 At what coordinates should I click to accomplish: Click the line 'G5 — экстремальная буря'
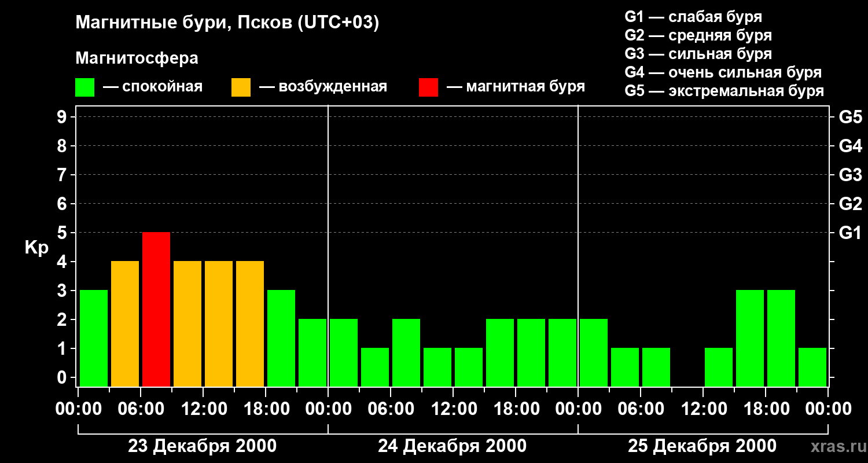coord(724,91)
